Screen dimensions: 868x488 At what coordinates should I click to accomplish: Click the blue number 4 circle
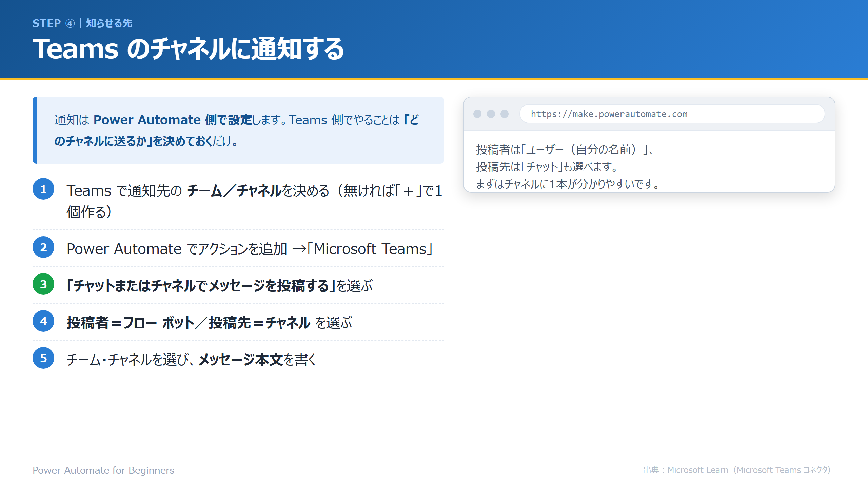[43, 321]
